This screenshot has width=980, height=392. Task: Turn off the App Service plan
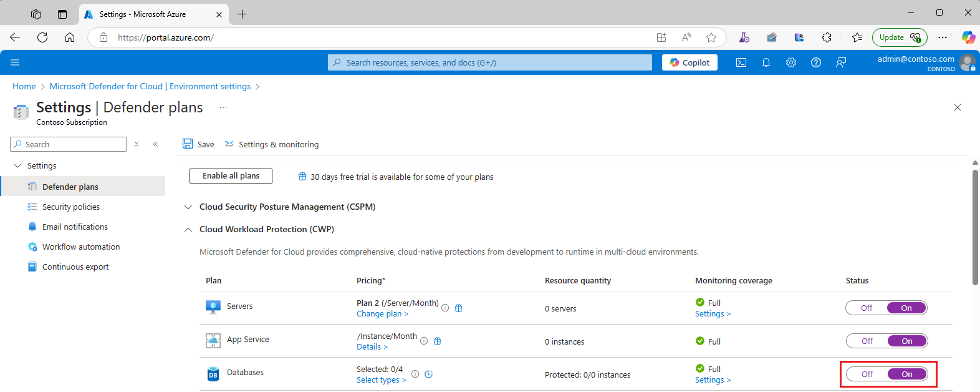coord(867,341)
